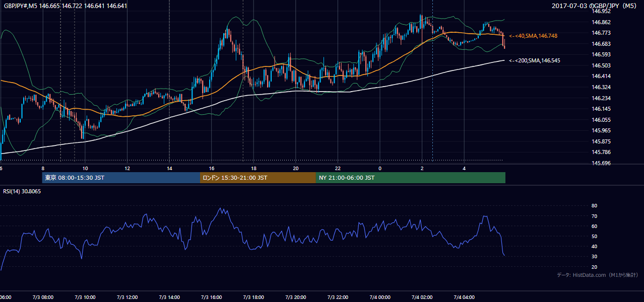This screenshot has width=644, height=302.
Task: Click the Tokyo session bar 08:00-15:30 JST
Action: coord(121,178)
